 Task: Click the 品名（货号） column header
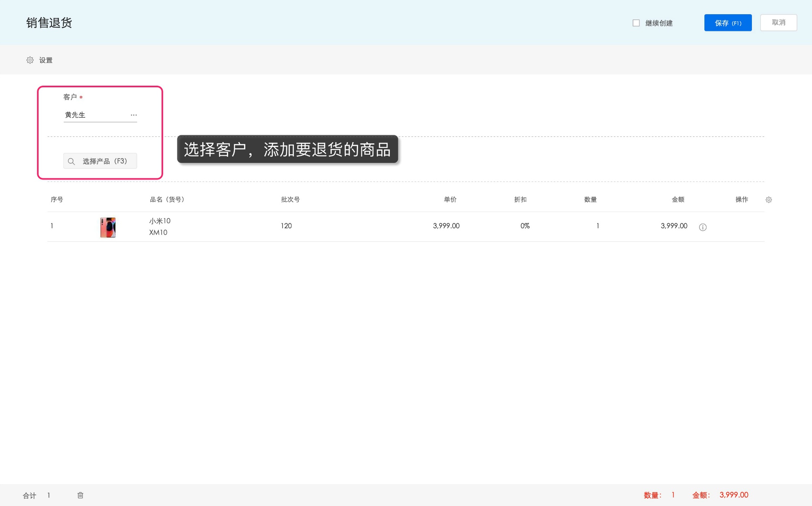(167, 199)
